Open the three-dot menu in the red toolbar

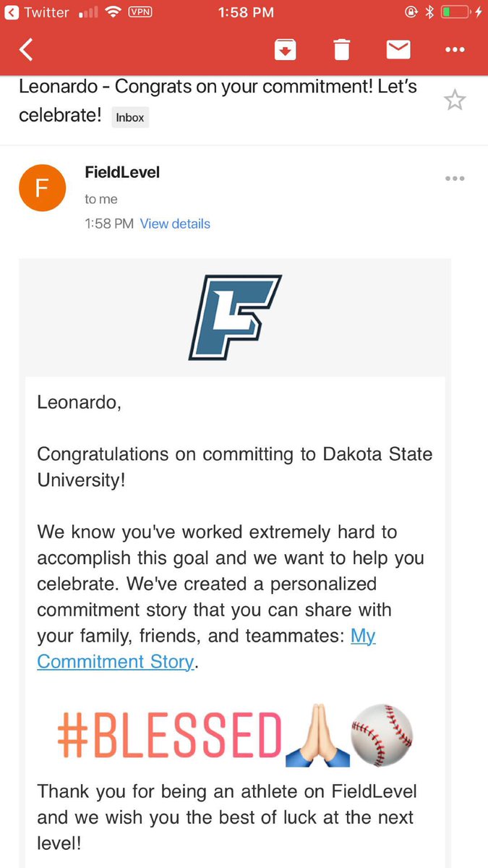click(455, 49)
